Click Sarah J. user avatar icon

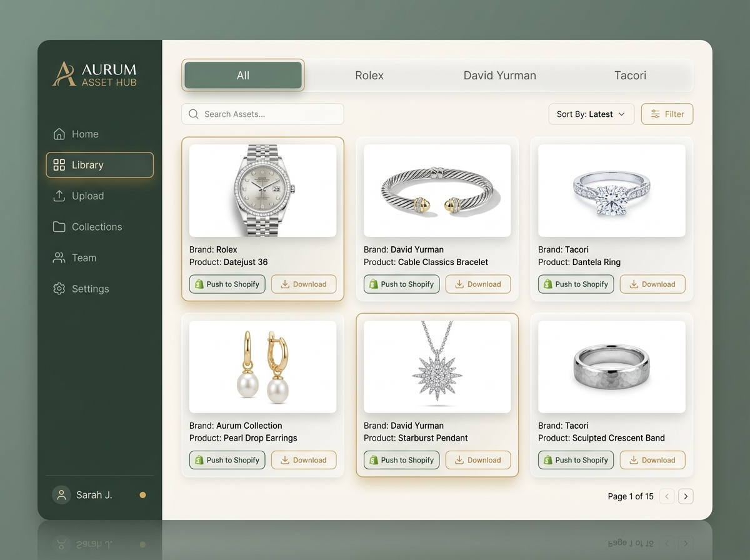click(x=61, y=495)
